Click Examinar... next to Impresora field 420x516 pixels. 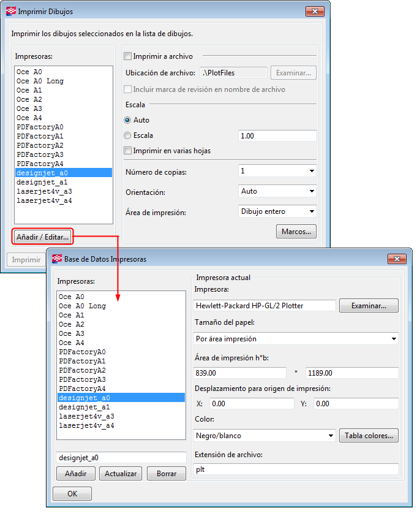coord(369,306)
